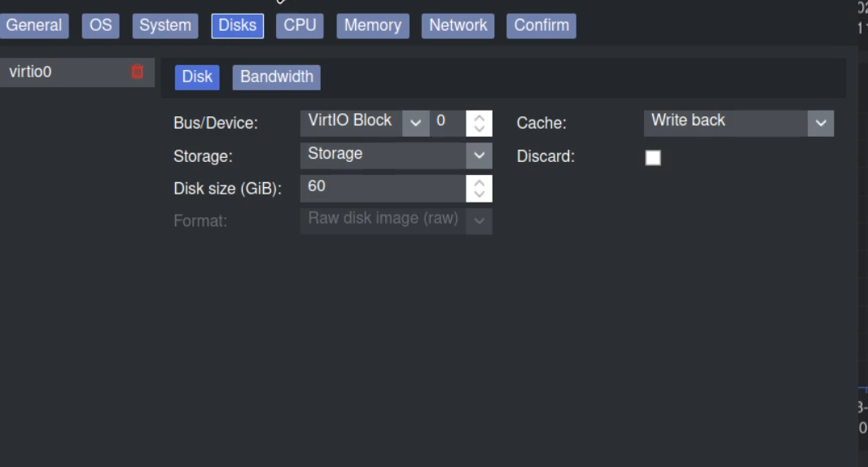Open the Network tab
Viewport: 868px width, 467px height.
pos(458,25)
